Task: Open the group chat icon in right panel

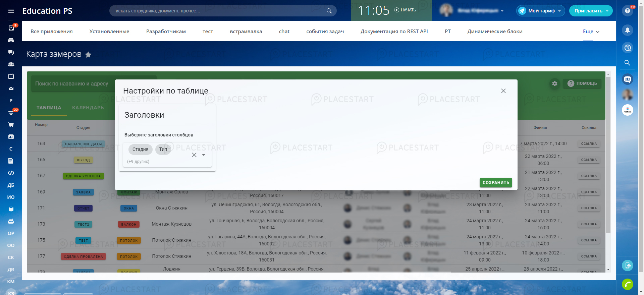Action: [x=628, y=79]
